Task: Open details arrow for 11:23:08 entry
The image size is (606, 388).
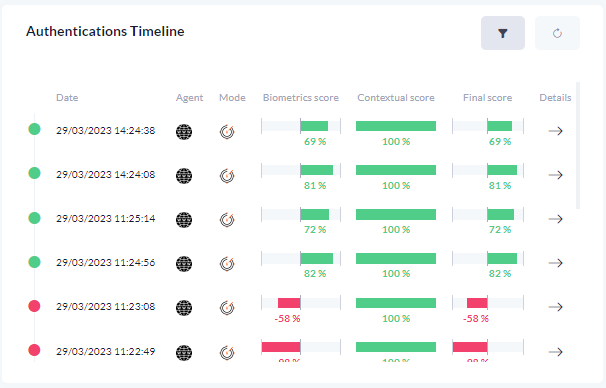Action: coord(555,307)
